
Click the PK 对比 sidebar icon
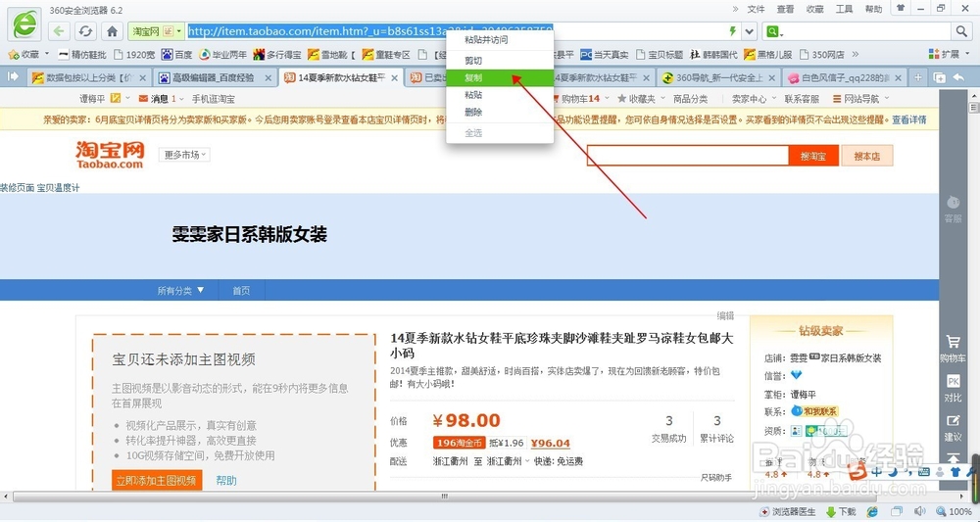(954, 389)
